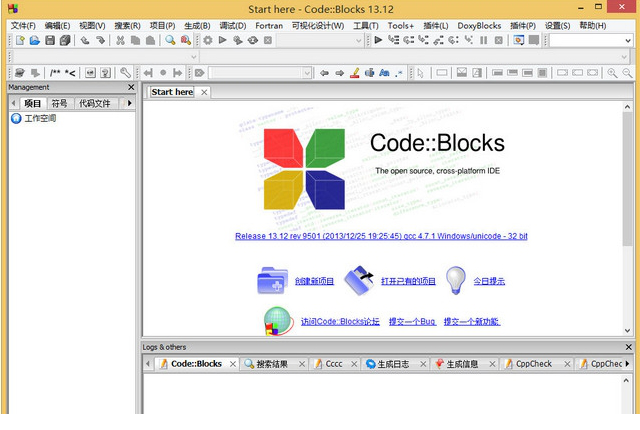Click the Open file folder icon
The height and width of the screenshot is (430, 640).
(35, 40)
